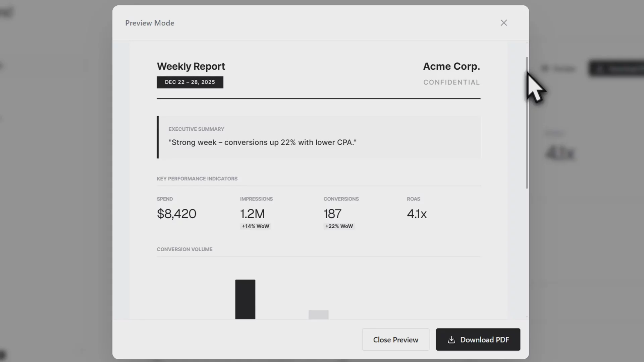Click the +14% WoW badge under impressions
The height and width of the screenshot is (362, 644).
tap(255, 226)
